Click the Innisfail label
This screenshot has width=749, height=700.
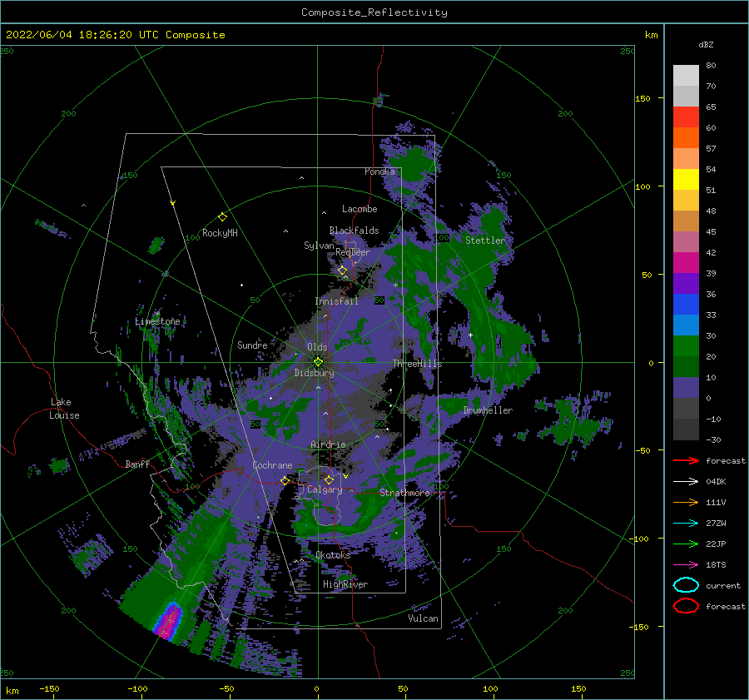click(336, 301)
